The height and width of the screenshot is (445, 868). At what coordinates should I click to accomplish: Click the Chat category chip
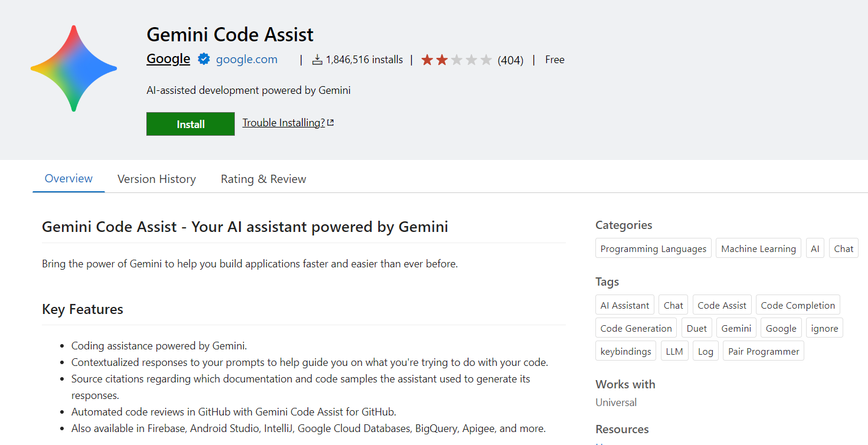coord(843,248)
